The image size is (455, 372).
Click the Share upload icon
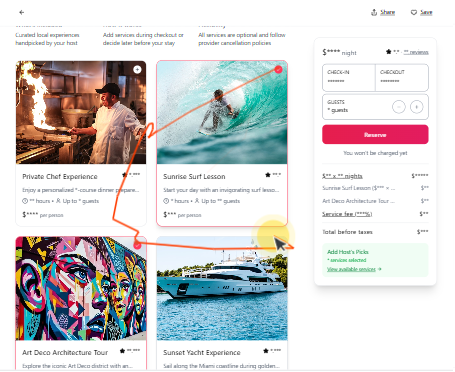pos(374,12)
